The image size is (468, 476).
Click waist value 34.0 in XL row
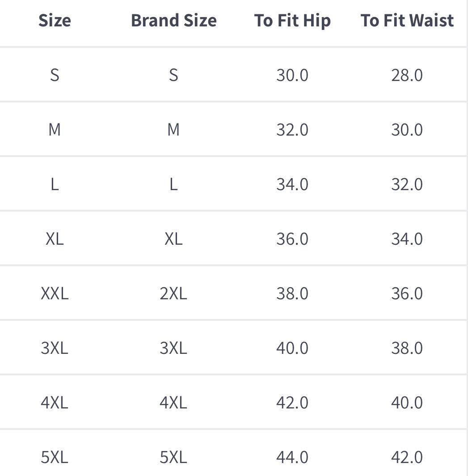pyautogui.click(x=407, y=239)
